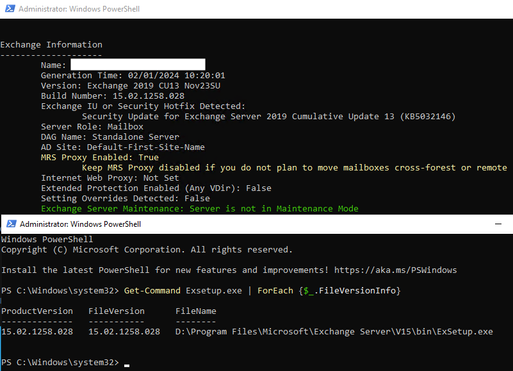Click the FileVersion column header

coord(116,311)
